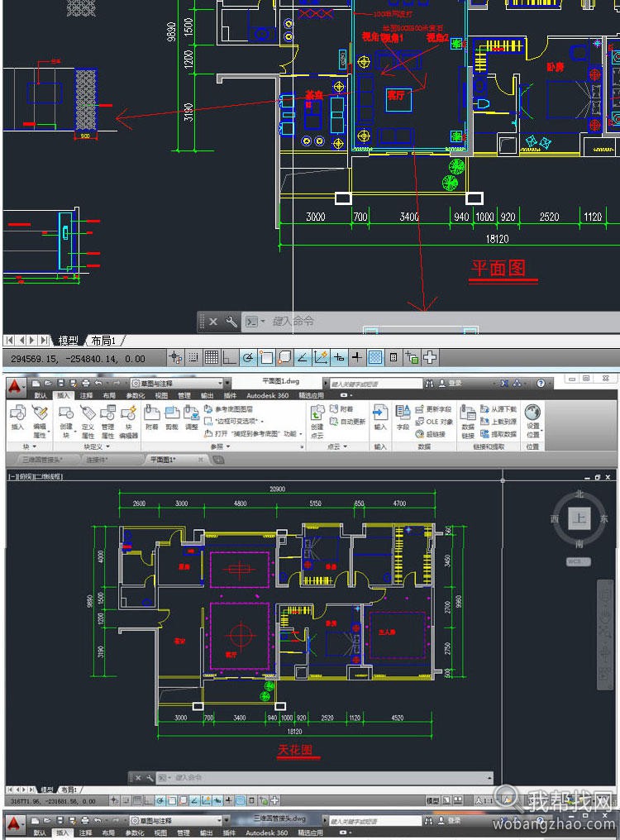The width and height of the screenshot is (620, 840).
Task: Click the 调整 (Adjust) reference icon
Action: click(x=191, y=418)
